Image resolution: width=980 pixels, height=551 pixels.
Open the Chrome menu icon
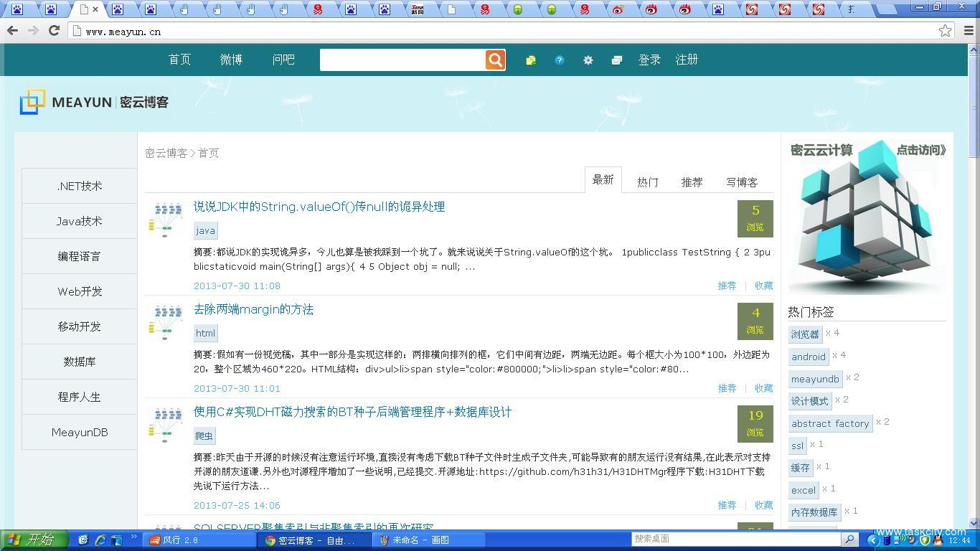(x=969, y=30)
